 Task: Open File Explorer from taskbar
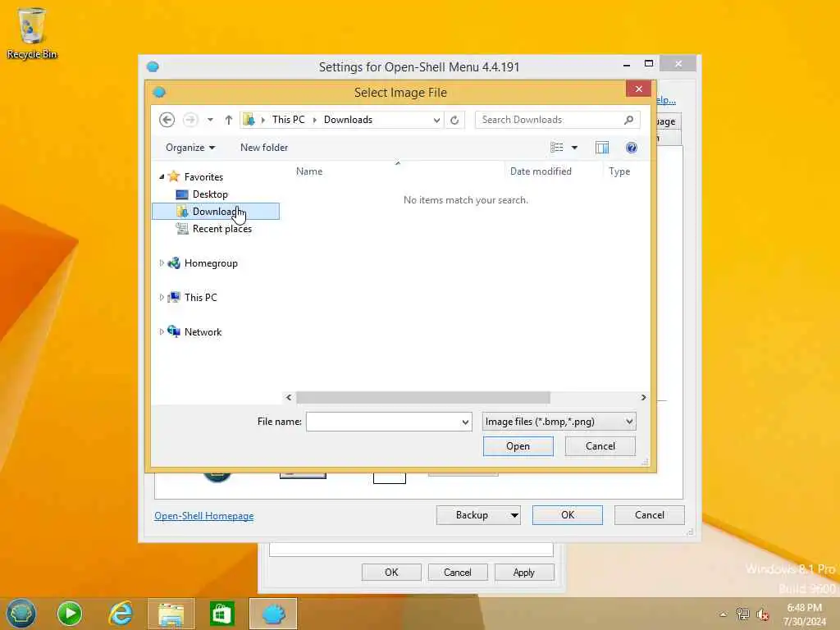(x=171, y=614)
